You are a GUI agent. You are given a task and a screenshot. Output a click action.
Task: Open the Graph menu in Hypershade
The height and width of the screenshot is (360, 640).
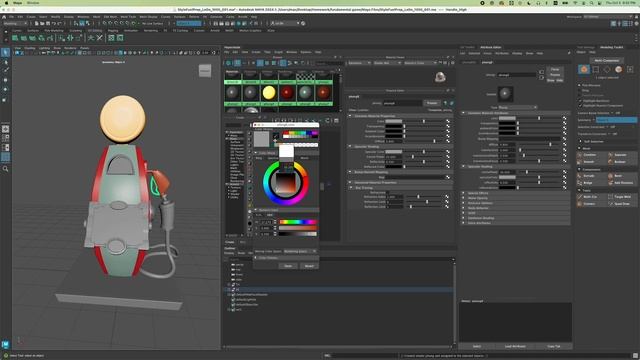[278, 52]
